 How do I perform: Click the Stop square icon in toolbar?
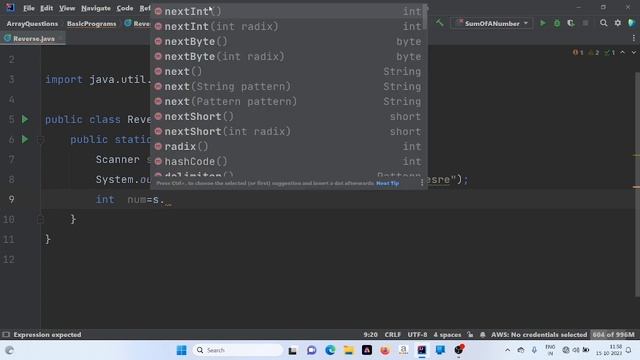tap(585, 23)
